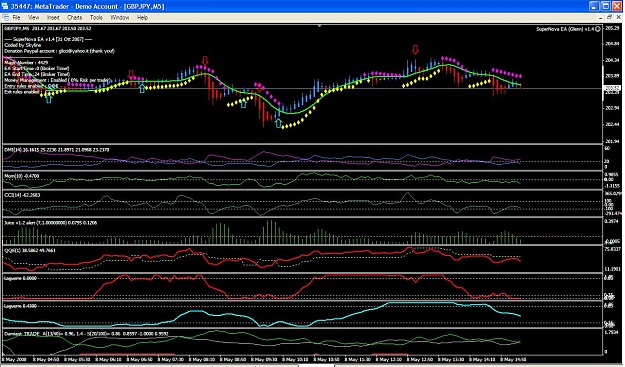Select the Juice v1.2 alert indicator label
Viewport: 625px width, 367px height.
pyautogui.click(x=51, y=223)
